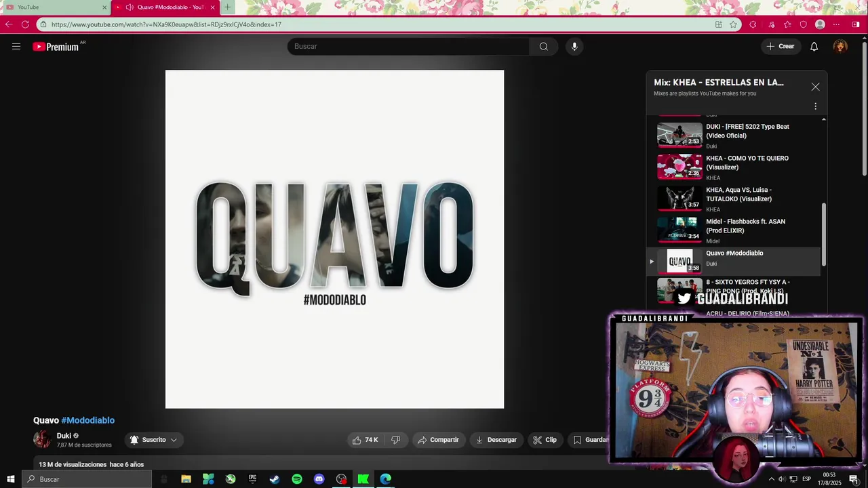Close the Mix playlist panel
868x488 pixels.
[815, 87]
